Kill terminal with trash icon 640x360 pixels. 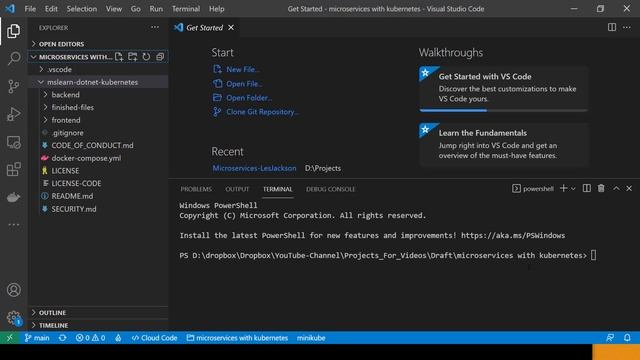(x=601, y=188)
